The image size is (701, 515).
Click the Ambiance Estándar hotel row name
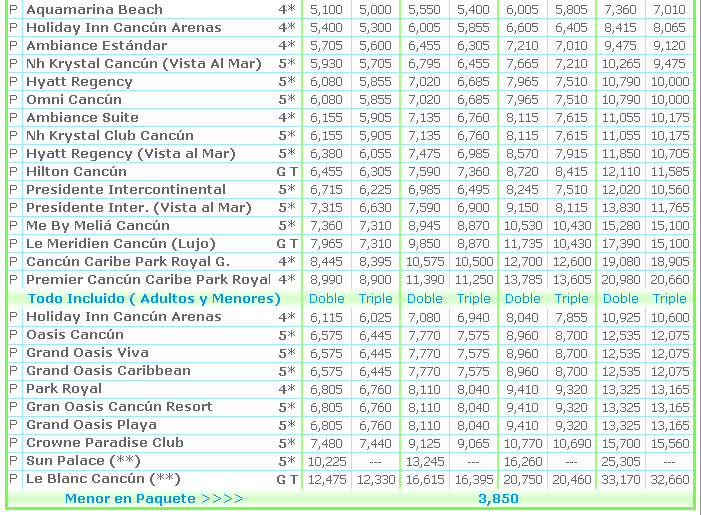point(97,46)
